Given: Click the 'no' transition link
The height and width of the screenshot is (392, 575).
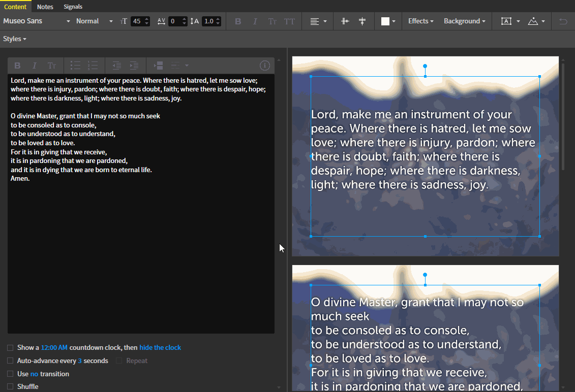Looking at the screenshot, I should (34, 374).
